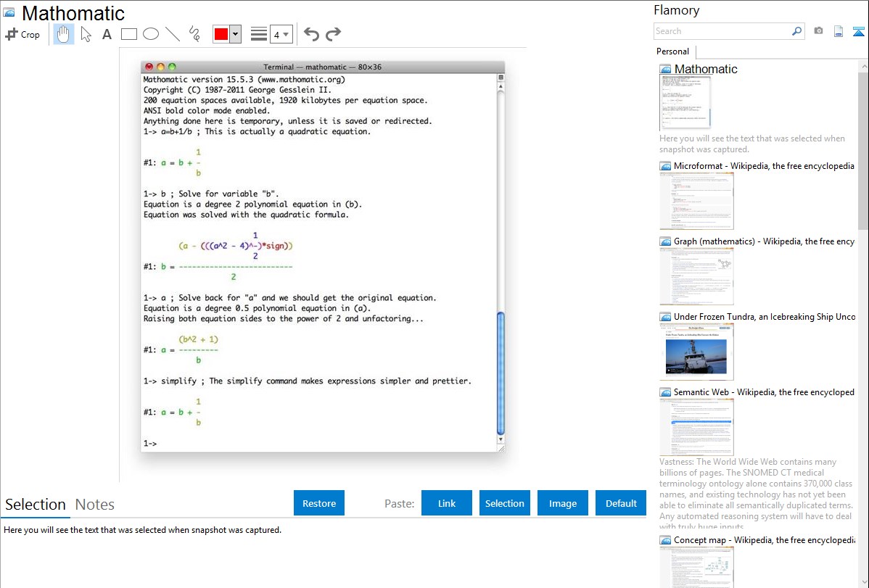The image size is (869, 588).
Task: Click the Under Frozen Tundra entry icon
Action: tap(665, 317)
